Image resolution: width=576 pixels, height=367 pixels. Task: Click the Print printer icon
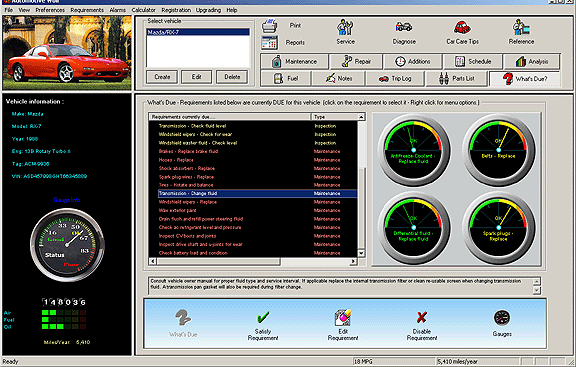point(269,26)
